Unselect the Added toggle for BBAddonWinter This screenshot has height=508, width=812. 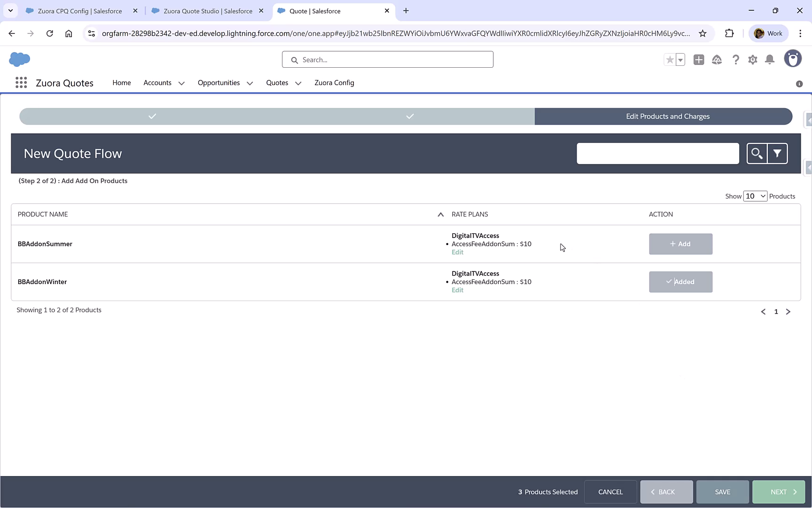point(680,281)
